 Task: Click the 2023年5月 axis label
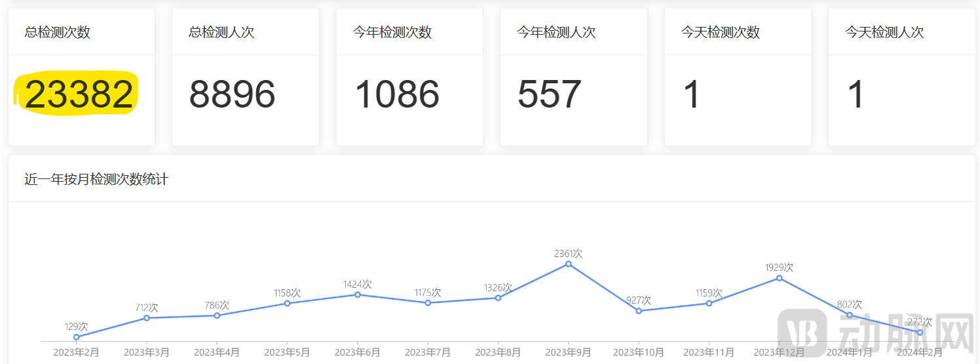(x=288, y=352)
